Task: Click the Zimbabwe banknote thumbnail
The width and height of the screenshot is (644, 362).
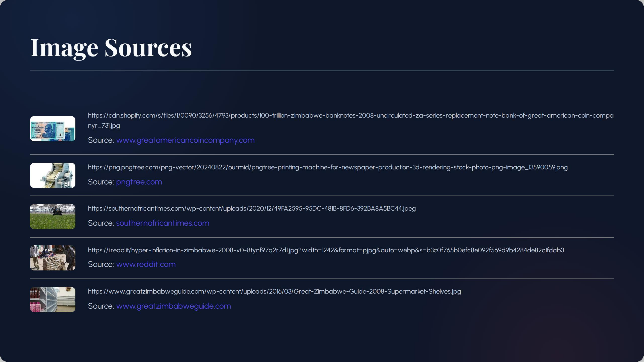Action: click(x=52, y=129)
